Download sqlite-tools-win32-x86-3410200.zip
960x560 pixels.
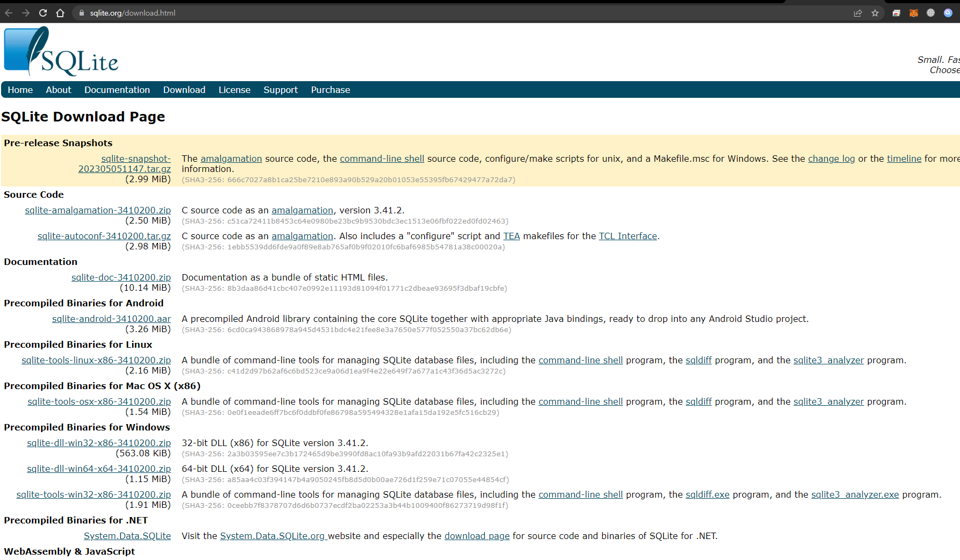tap(94, 494)
